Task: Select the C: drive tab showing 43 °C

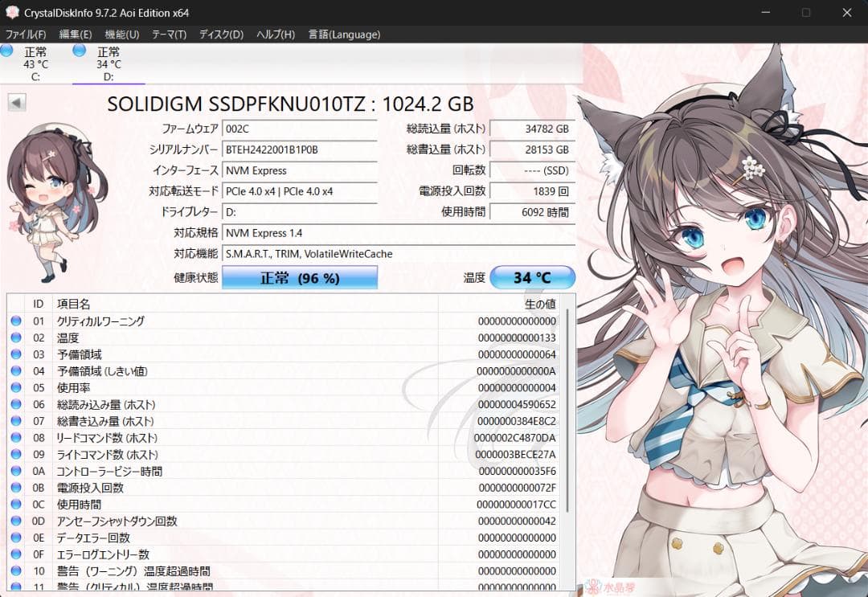Action: 36,63
